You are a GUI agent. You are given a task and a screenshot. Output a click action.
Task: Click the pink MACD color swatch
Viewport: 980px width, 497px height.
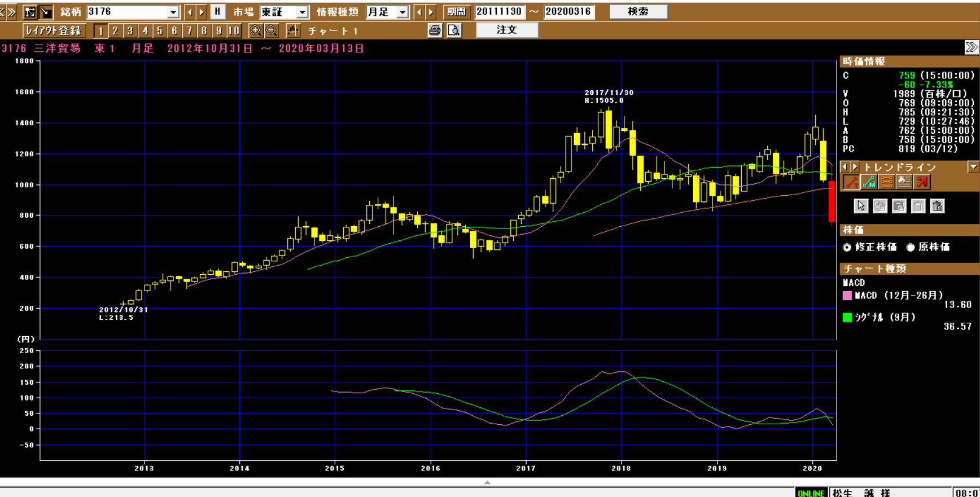coord(847,296)
